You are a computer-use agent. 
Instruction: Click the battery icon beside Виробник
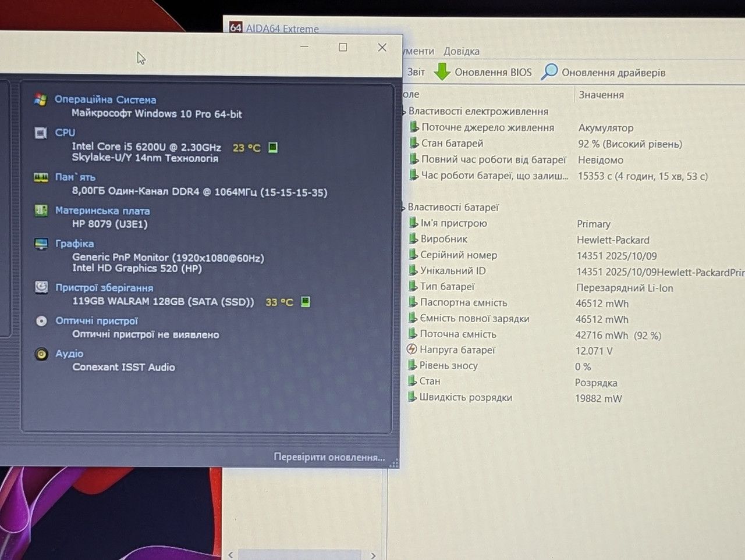point(413,238)
